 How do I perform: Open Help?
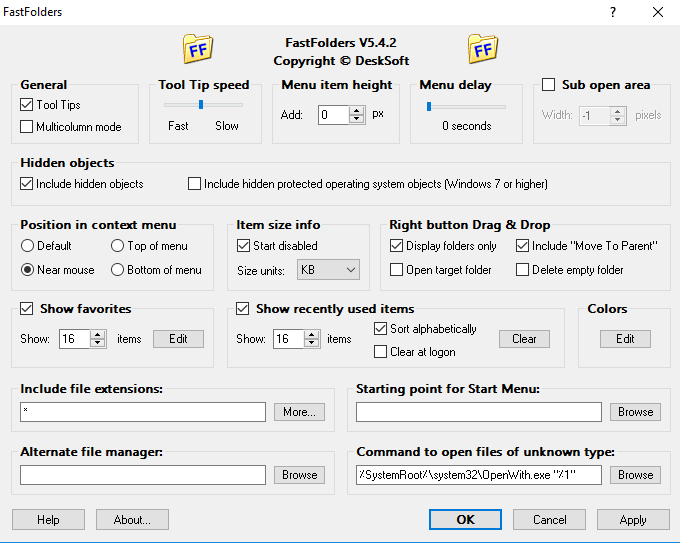tap(48, 520)
